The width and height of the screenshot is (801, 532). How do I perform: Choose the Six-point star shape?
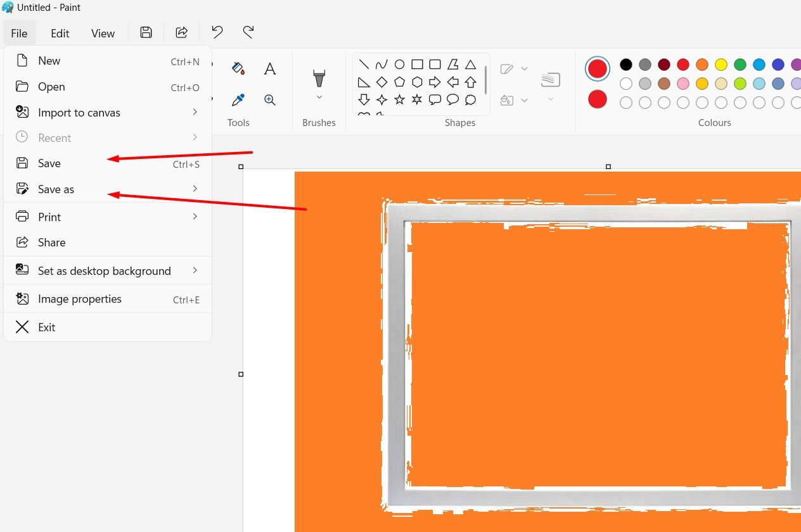click(417, 99)
